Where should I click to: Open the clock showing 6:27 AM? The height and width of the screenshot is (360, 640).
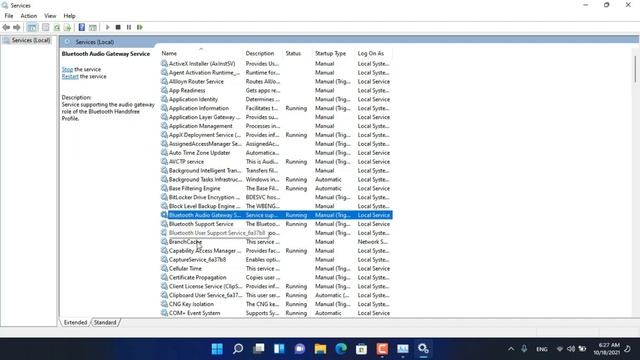point(607,349)
